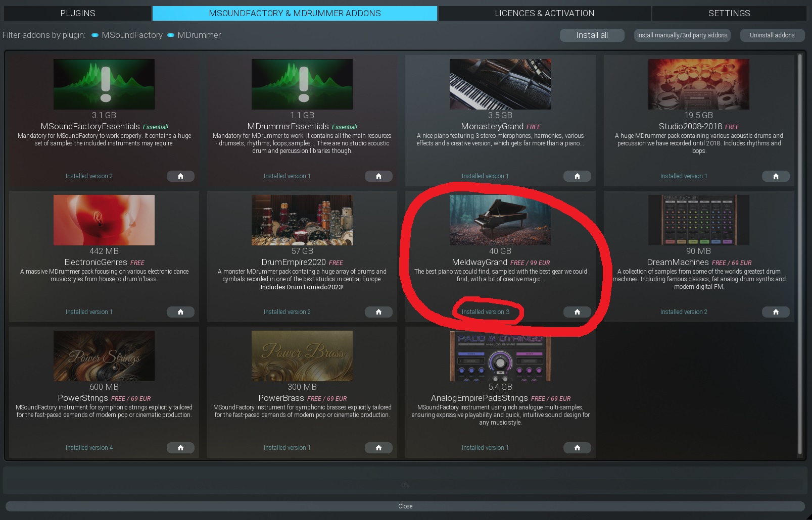Open the Studio2008-2018 home page icon
This screenshot has width=812, height=520.
(x=776, y=176)
